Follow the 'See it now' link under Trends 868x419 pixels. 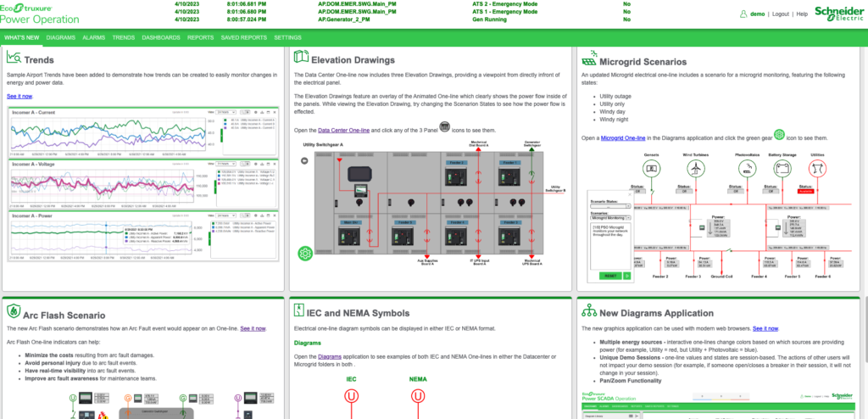[x=19, y=97]
